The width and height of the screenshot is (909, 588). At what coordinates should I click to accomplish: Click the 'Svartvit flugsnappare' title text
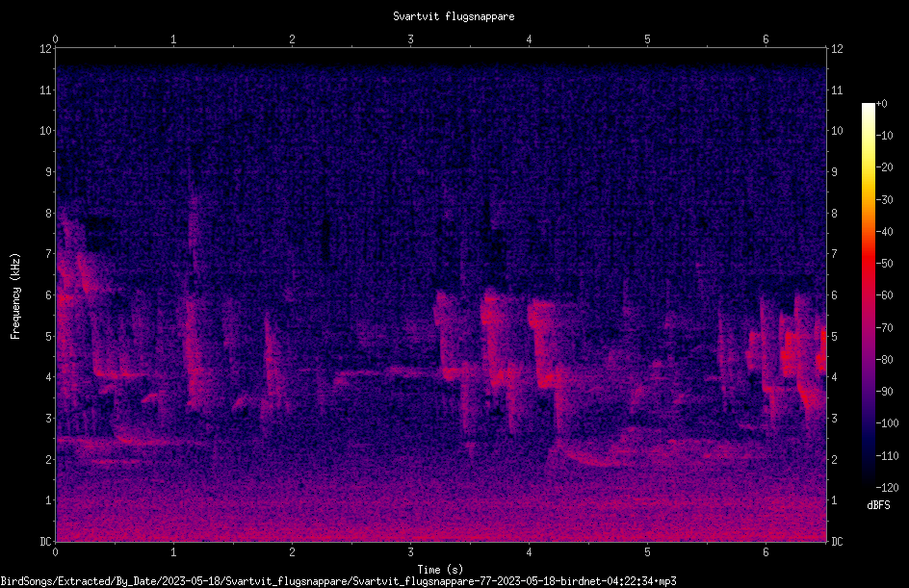click(x=454, y=16)
